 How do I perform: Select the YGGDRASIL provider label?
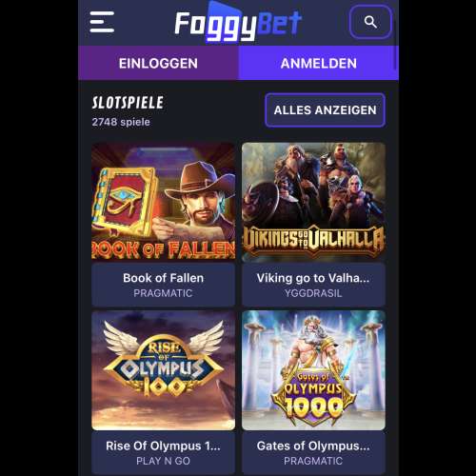313,293
